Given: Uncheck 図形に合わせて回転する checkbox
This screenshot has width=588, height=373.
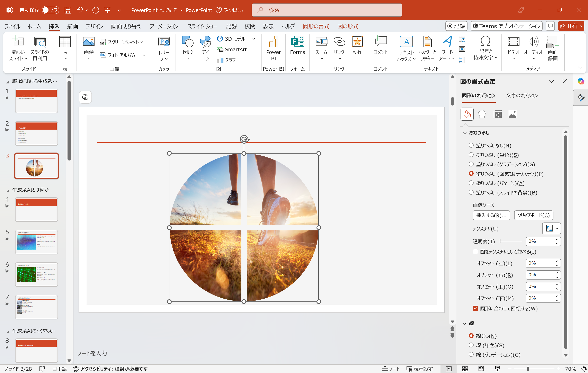Looking at the screenshot, I should coord(475,309).
